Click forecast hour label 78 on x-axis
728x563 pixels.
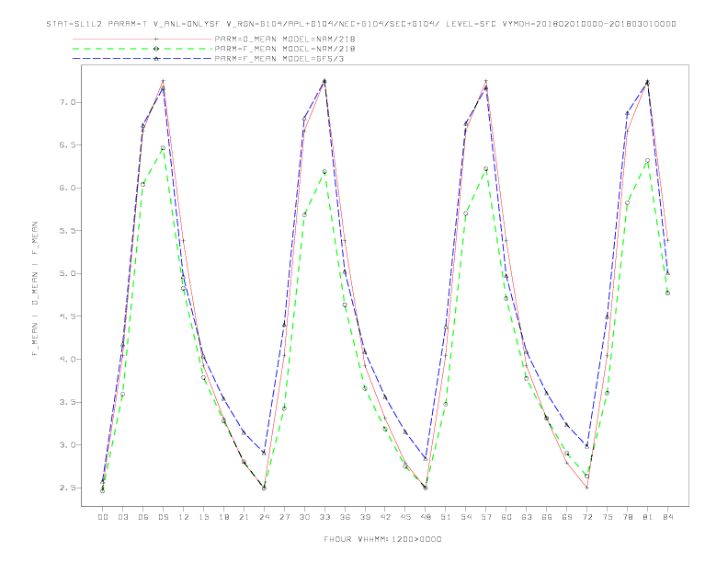[628, 517]
